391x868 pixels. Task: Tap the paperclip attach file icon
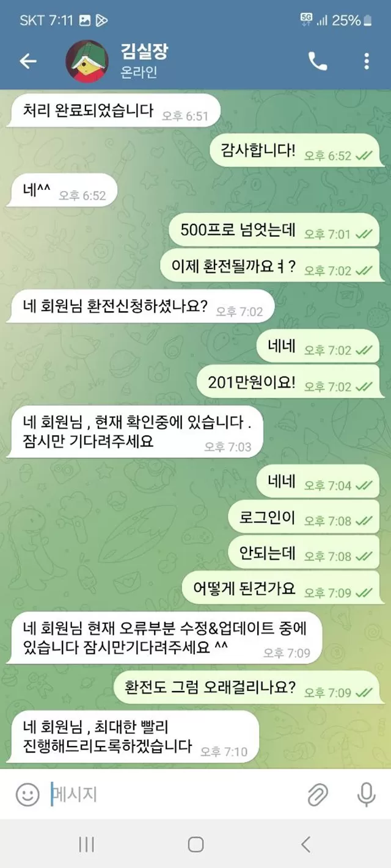pos(318,794)
